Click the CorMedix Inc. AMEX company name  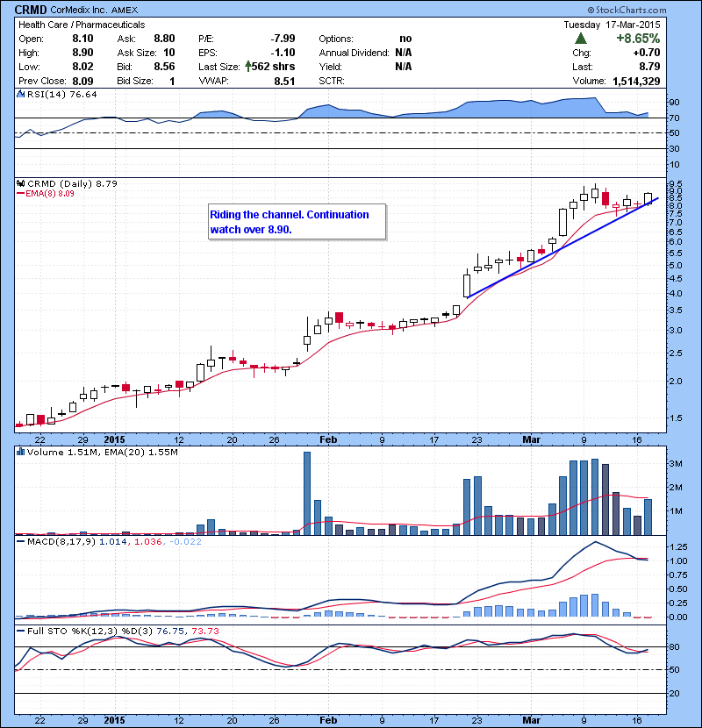[94, 10]
